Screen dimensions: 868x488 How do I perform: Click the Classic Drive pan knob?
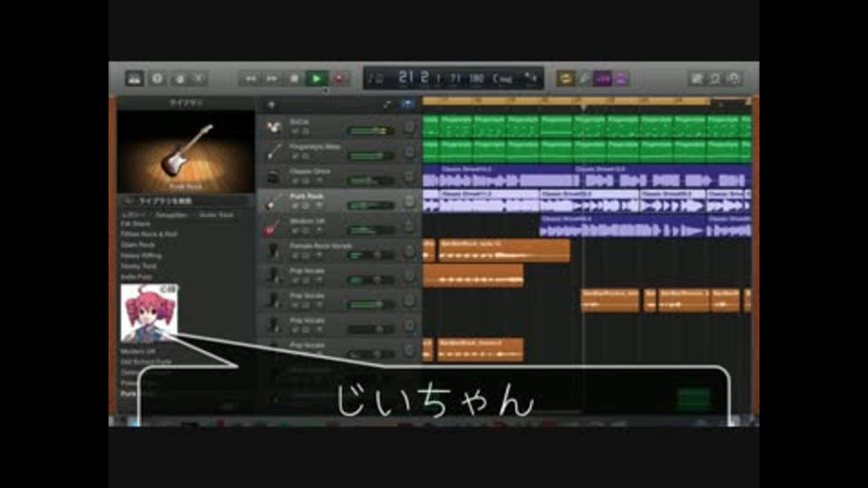[x=409, y=177]
